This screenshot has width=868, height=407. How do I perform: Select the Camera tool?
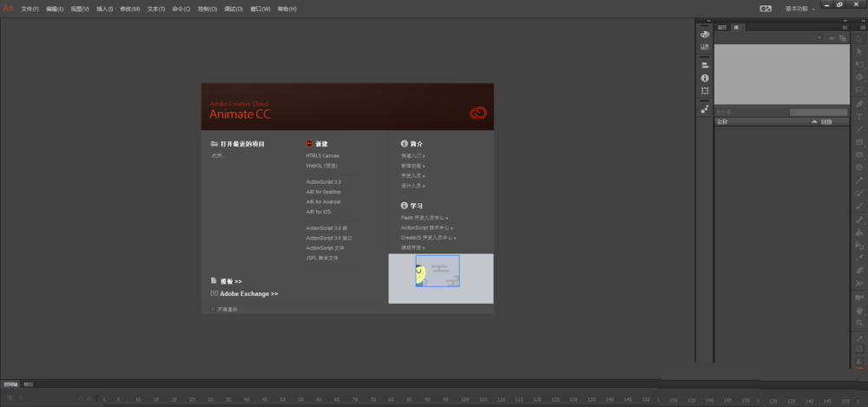(859, 298)
